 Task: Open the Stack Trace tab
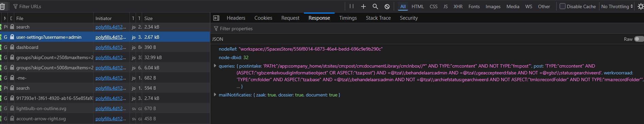378,18
